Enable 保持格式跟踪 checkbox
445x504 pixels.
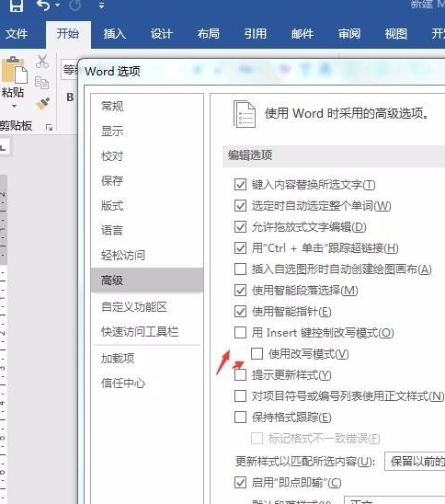tap(240, 418)
